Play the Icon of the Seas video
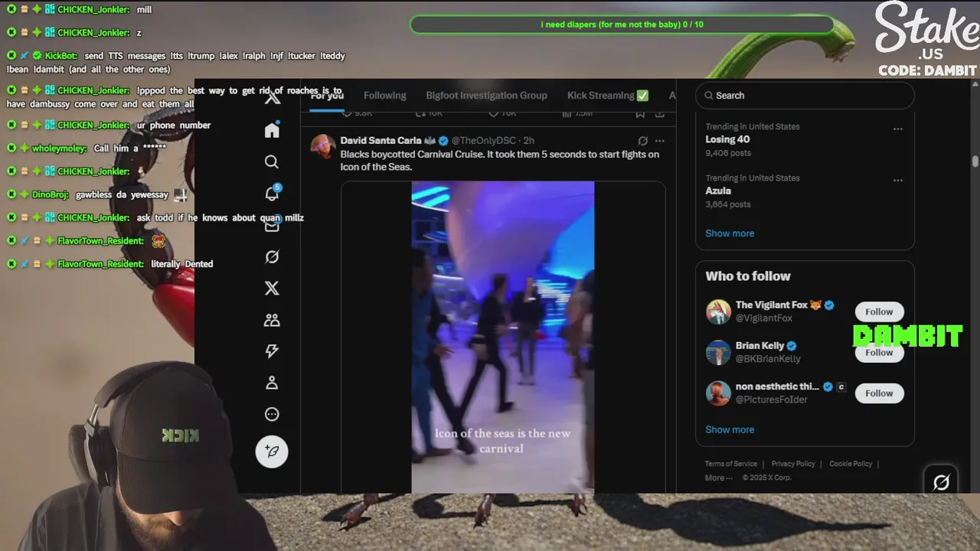The image size is (980, 551). point(503,337)
